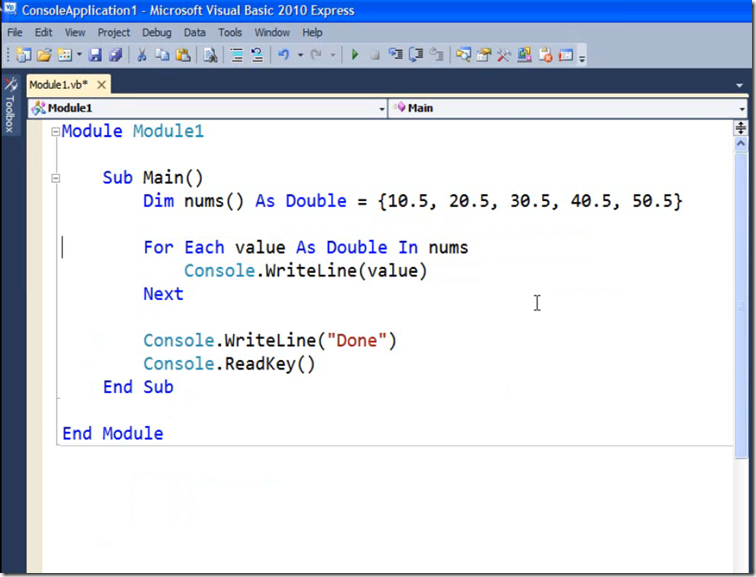Click the "Done" string literal
Image resolution: width=756 pixels, height=577 pixels.
(357, 341)
